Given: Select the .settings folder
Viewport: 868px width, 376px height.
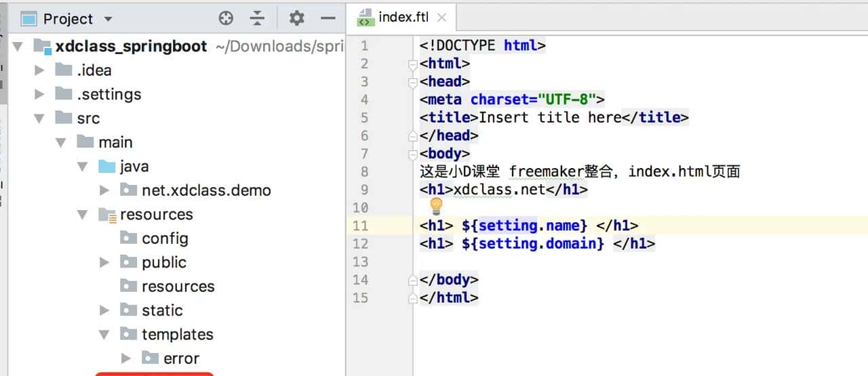Looking at the screenshot, I should click(108, 94).
